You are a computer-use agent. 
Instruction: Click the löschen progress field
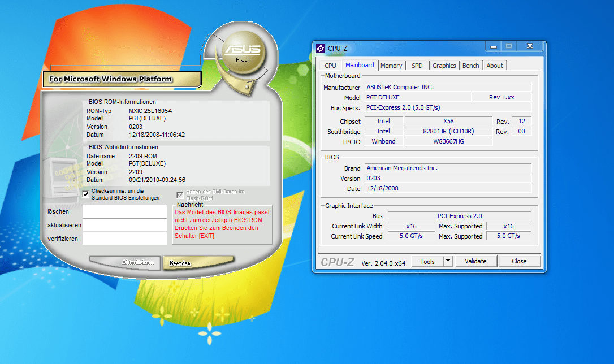(x=125, y=211)
